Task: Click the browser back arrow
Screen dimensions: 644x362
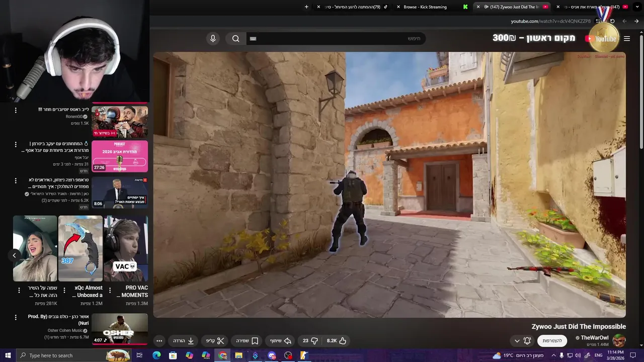Action: coord(636,21)
